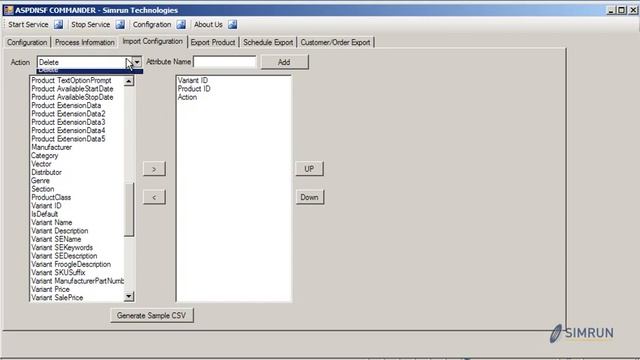Select Category in attribute list
This screenshot has width=640, height=360.
pos(44,156)
